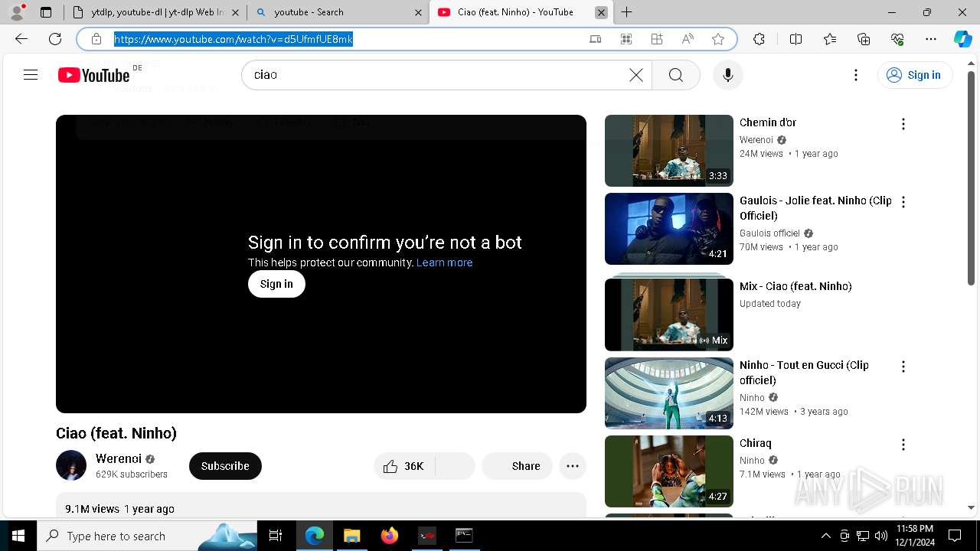This screenshot has width=980, height=551.
Task: Click Sign in in the YouTube header
Action: pos(914,75)
